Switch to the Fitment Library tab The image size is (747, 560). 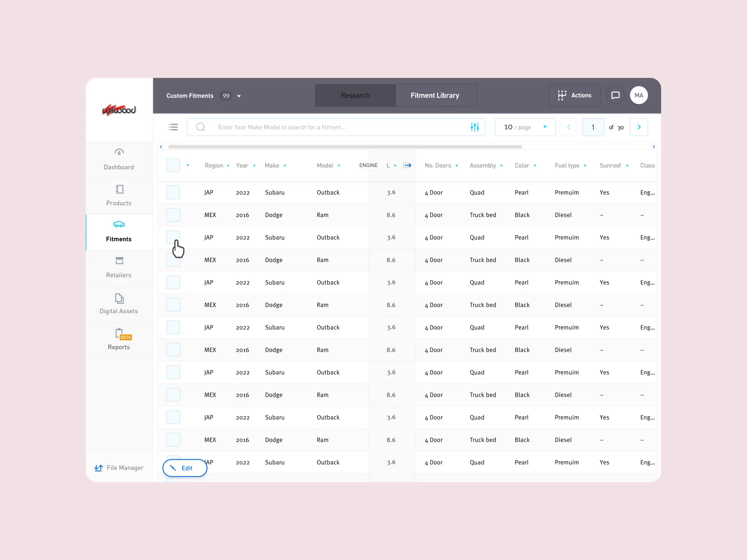point(436,96)
